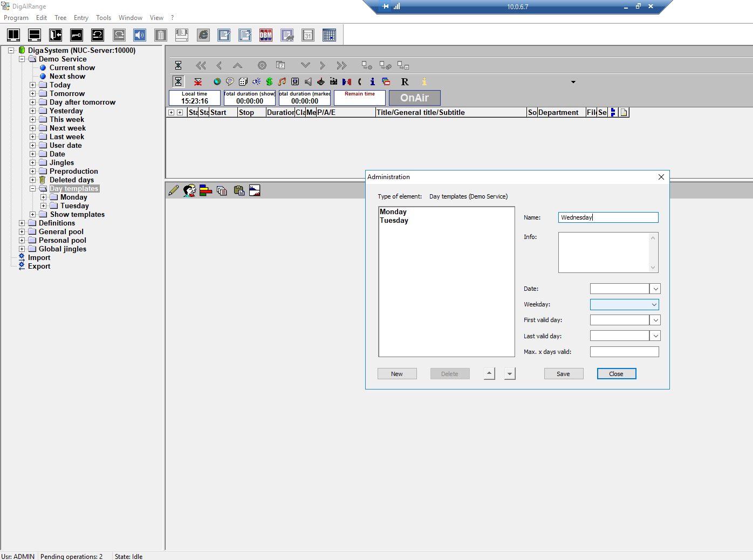
Task: Click the DBM icon in the top toolbar
Action: (266, 36)
